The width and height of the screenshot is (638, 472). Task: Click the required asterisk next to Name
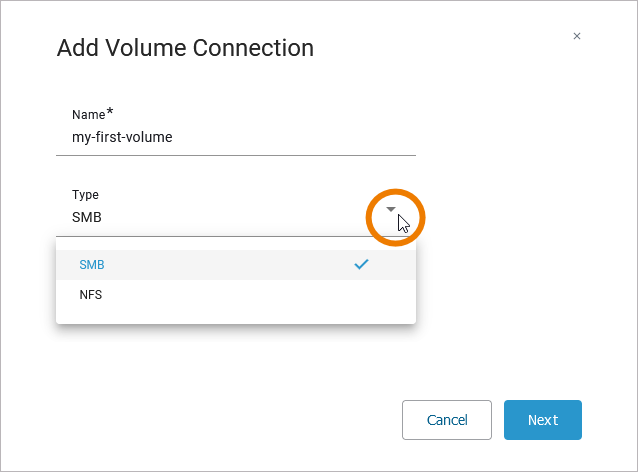pos(110,112)
